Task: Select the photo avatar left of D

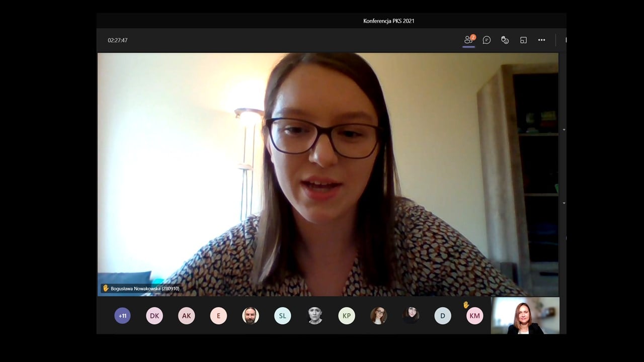Action: (x=411, y=316)
